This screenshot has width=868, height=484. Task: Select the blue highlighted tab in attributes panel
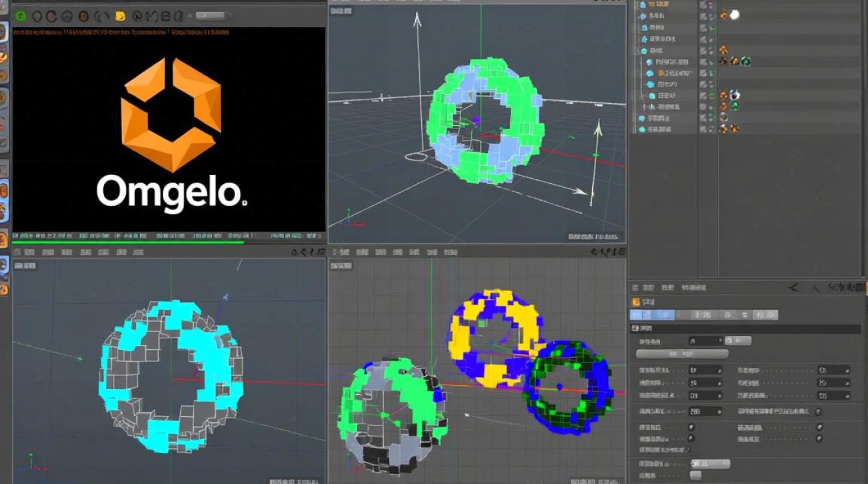point(652,315)
